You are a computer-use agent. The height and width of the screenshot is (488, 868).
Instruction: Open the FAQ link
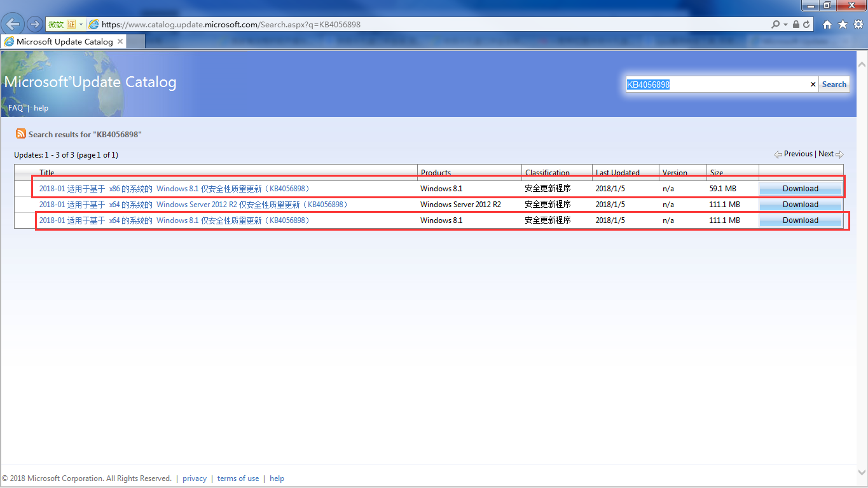pos(15,108)
